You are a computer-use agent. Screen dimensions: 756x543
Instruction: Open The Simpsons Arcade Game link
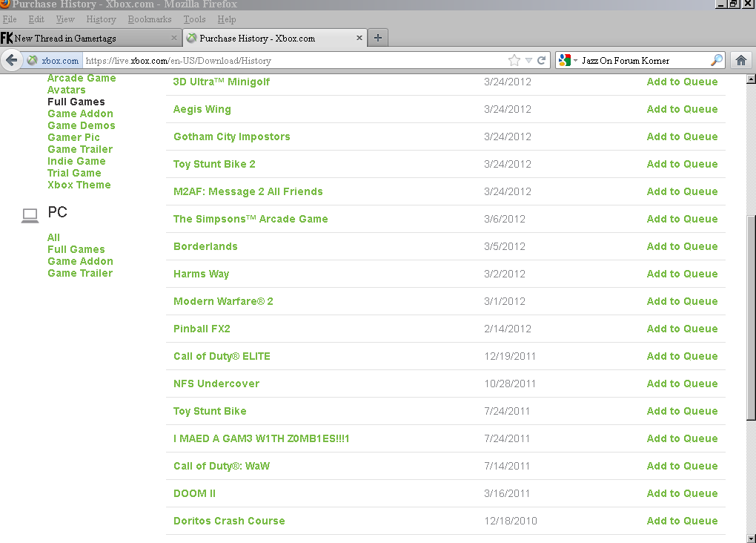point(251,219)
